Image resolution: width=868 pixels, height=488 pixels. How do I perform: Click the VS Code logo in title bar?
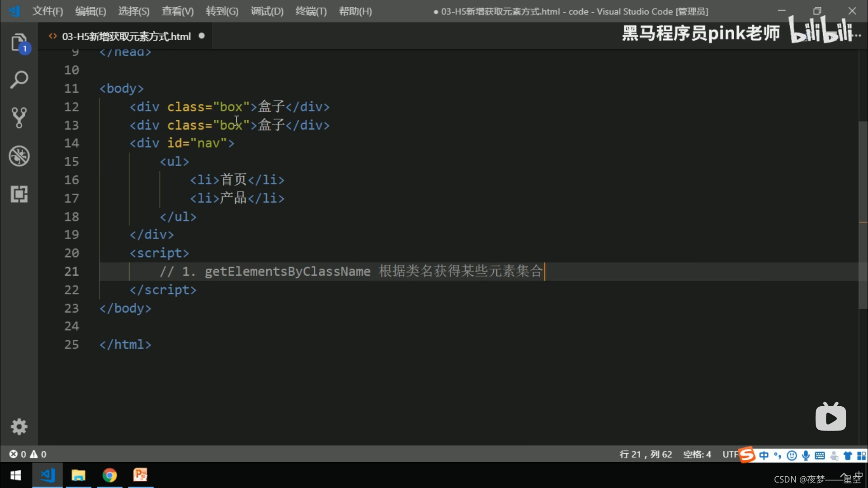coord(14,11)
